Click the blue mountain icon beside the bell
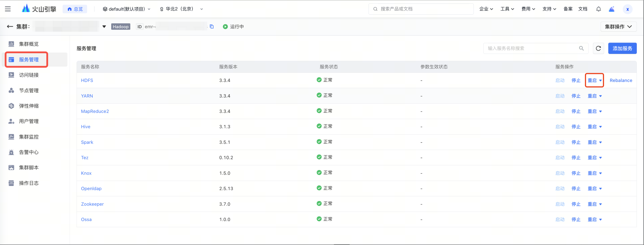The height and width of the screenshot is (245, 644). [x=612, y=9]
